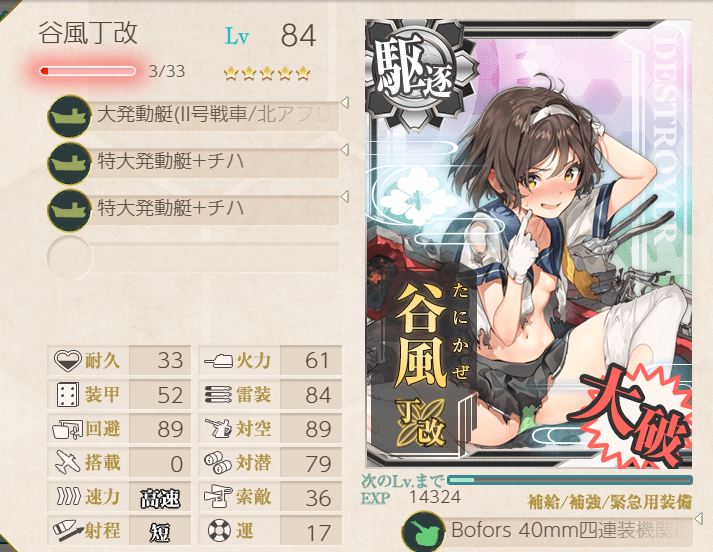Click the 雷装 torpedo icon
The height and width of the screenshot is (552, 713).
(218, 395)
